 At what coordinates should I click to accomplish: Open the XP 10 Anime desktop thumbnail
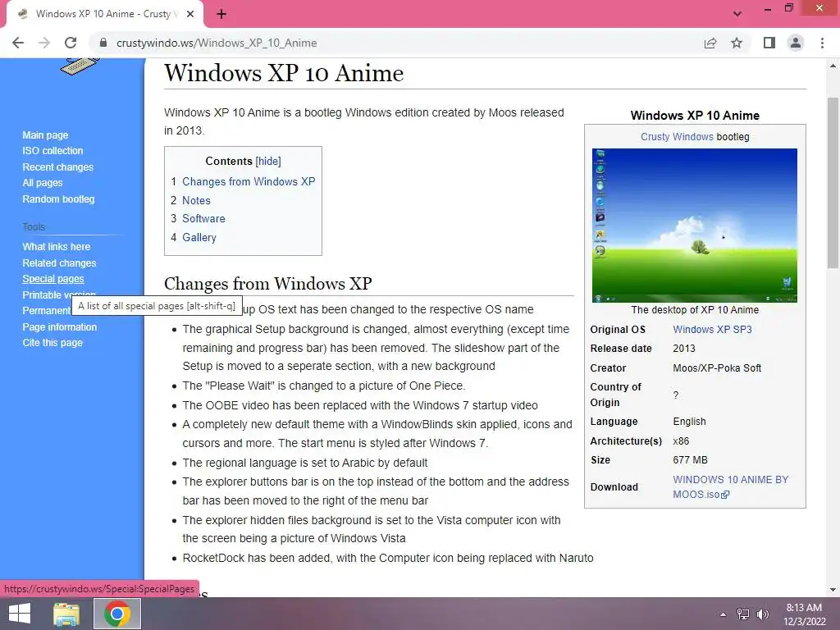[x=694, y=226]
